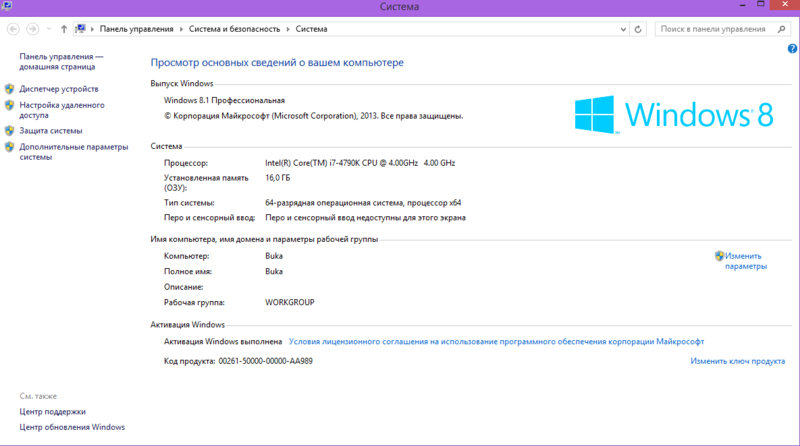Image resolution: width=800 pixels, height=446 pixels.
Task: Click shield icon beside 'Диспетчер устройств'
Action: (x=9, y=89)
